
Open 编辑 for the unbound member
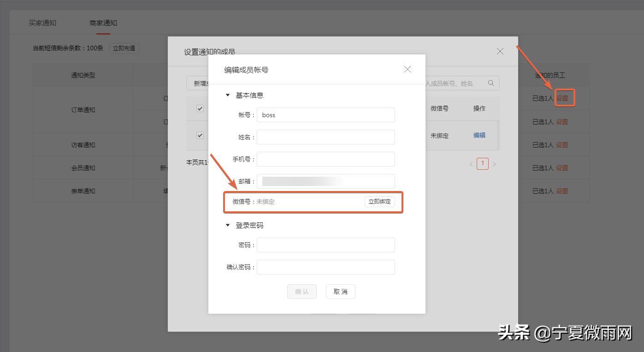click(x=479, y=135)
